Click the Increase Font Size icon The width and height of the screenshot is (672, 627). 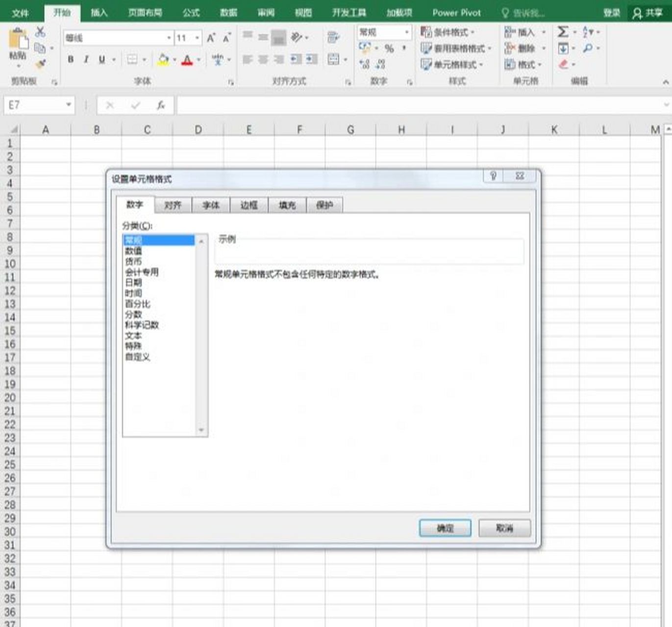[211, 38]
